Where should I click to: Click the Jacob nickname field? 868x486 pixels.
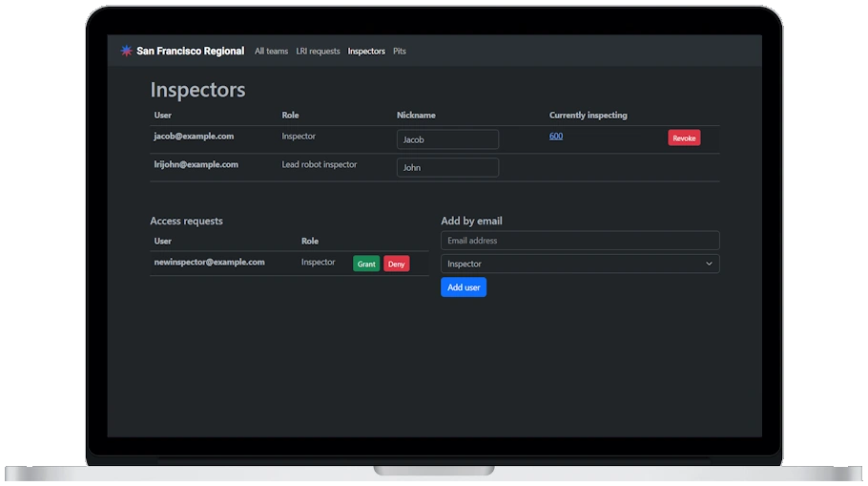coord(447,139)
